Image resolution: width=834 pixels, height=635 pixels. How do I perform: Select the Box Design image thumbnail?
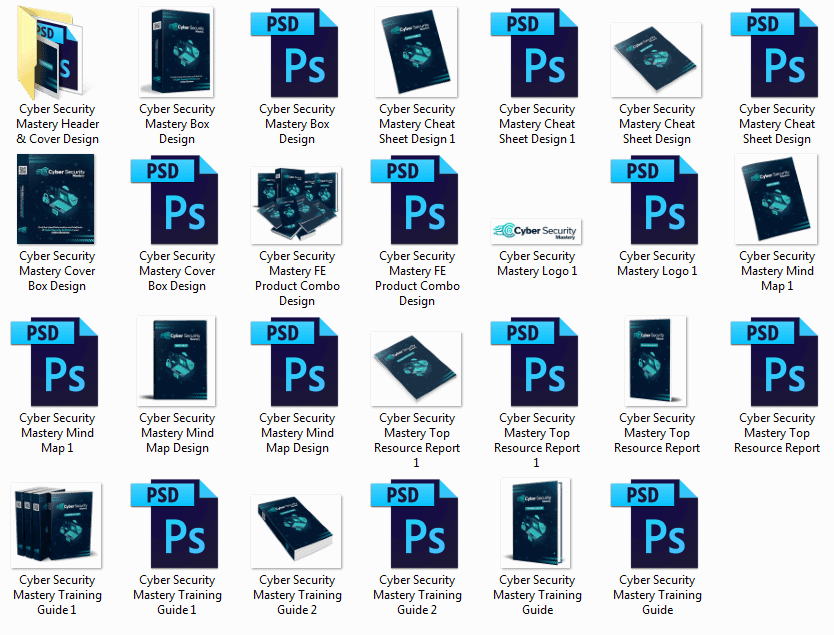[x=176, y=52]
